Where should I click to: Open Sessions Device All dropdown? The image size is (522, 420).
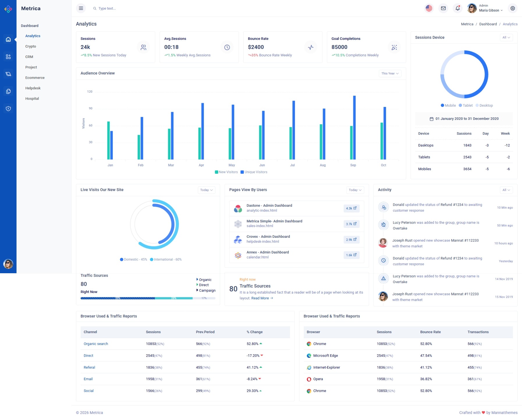pos(506,37)
